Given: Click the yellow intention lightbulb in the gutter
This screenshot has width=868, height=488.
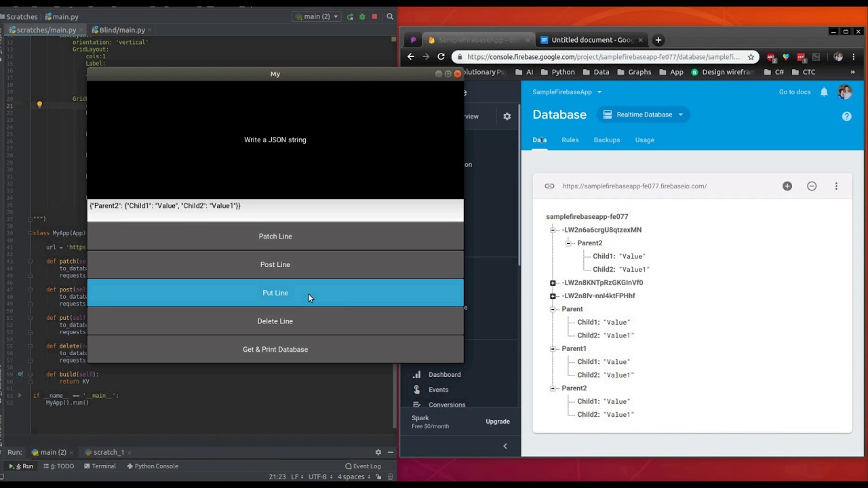Looking at the screenshot, I should (39, 105).
